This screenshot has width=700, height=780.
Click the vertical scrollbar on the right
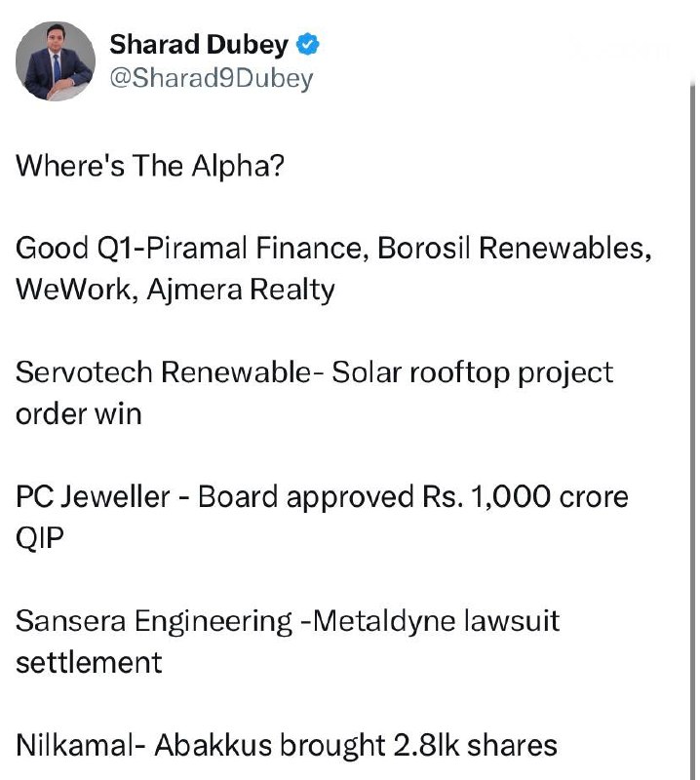[692, 428]
